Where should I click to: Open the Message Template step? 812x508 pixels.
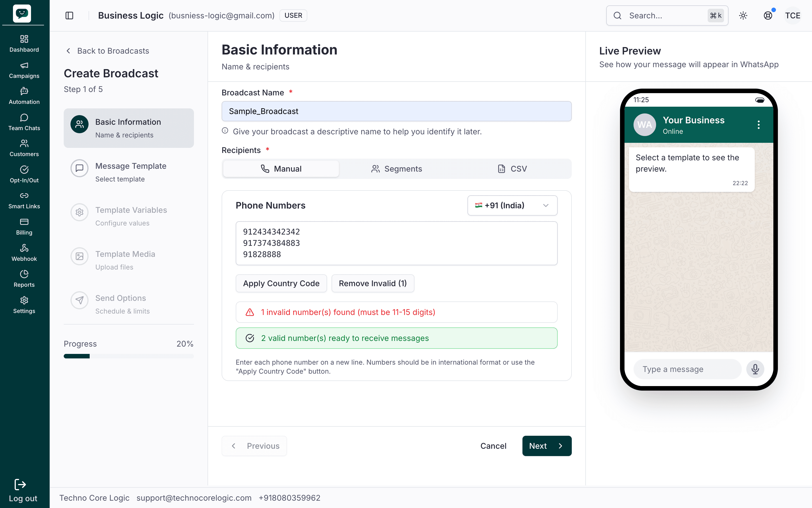click(129, 172)
